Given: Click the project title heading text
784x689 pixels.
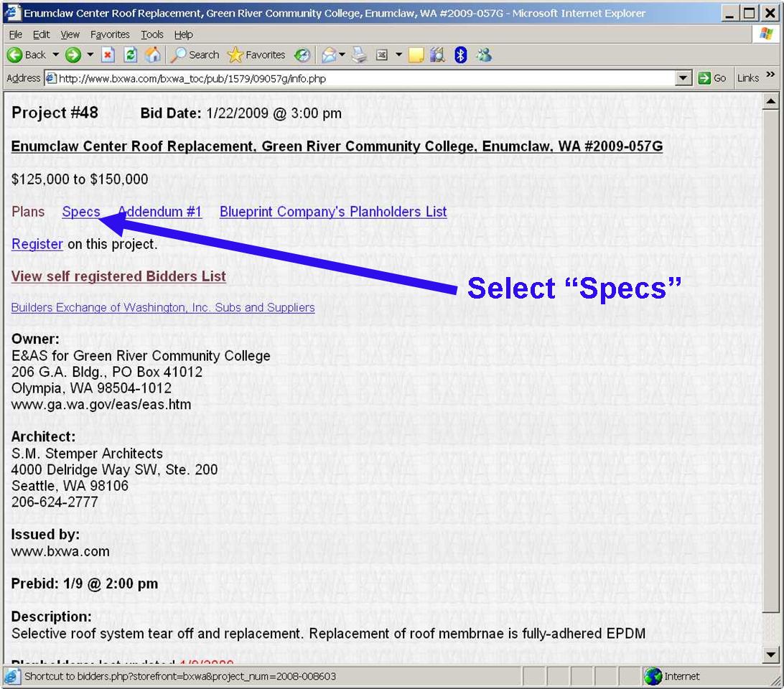Looking at the screenshot, I should coord(337,146).
